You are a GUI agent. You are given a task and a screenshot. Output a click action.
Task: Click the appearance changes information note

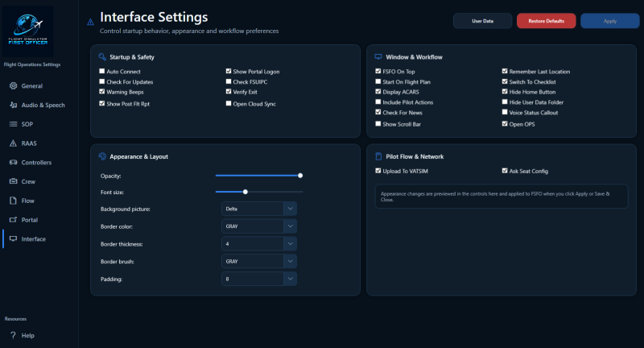point(502,197)
